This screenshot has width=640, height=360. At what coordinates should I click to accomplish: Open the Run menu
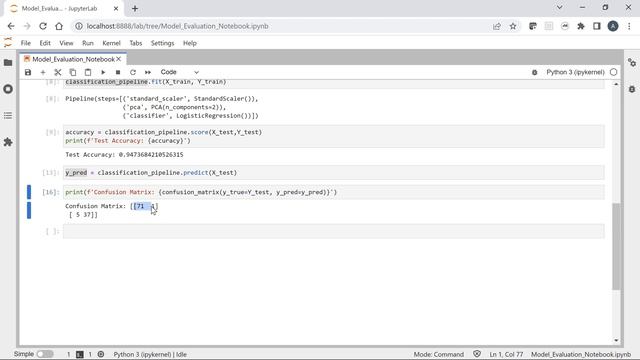[x=88, y=43]
